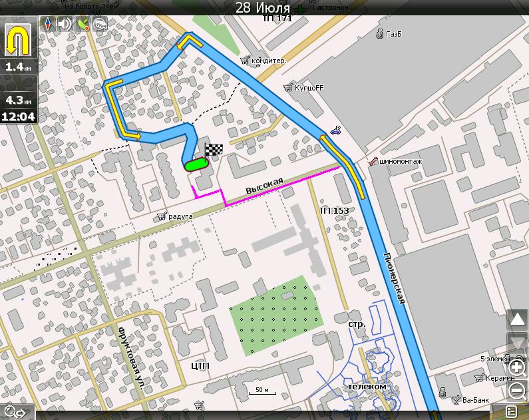
Task: Tap the compass orientation icon
Action: [x=47, y=24]
